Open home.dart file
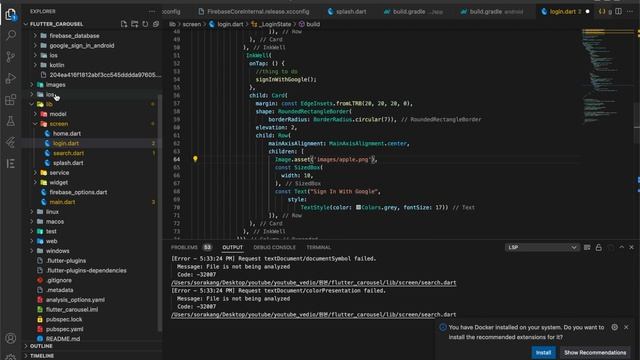This screenshot has height=360, width=640. point(67,133)
